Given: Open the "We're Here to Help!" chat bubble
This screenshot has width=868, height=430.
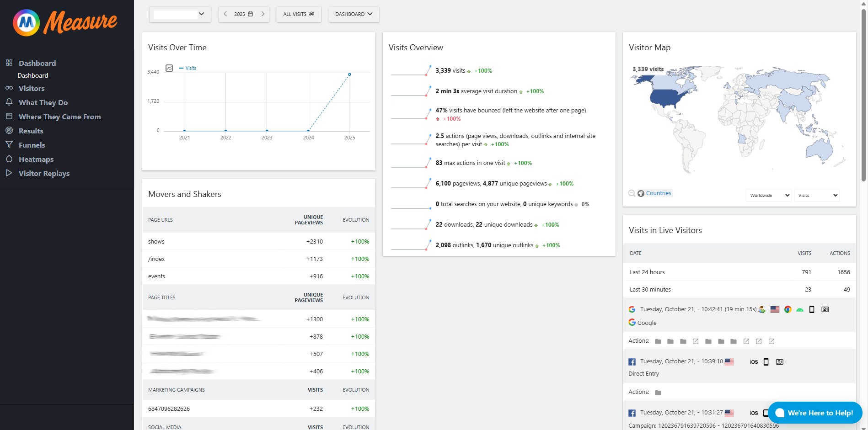Looking at the screenshot, I should pyautogui.click(x=814, y=413).
